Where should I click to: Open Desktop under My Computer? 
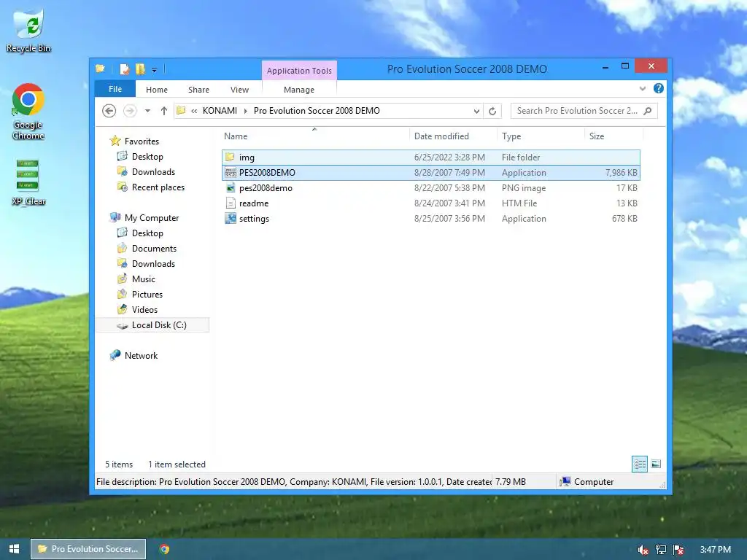[x=147, y=233]
